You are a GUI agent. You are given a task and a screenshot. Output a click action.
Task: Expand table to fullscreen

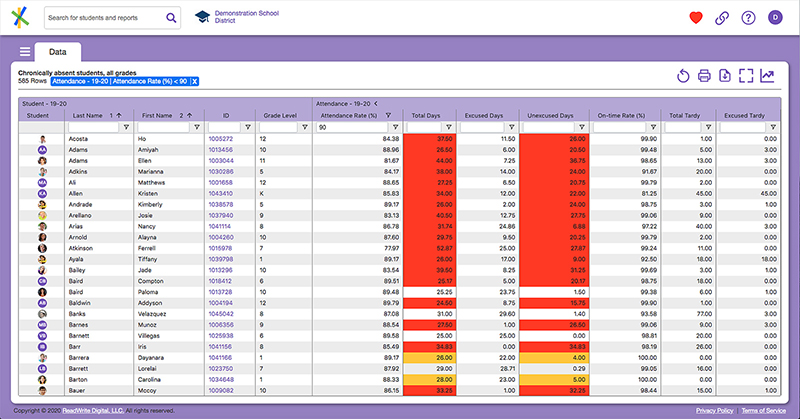click(746, 76)
